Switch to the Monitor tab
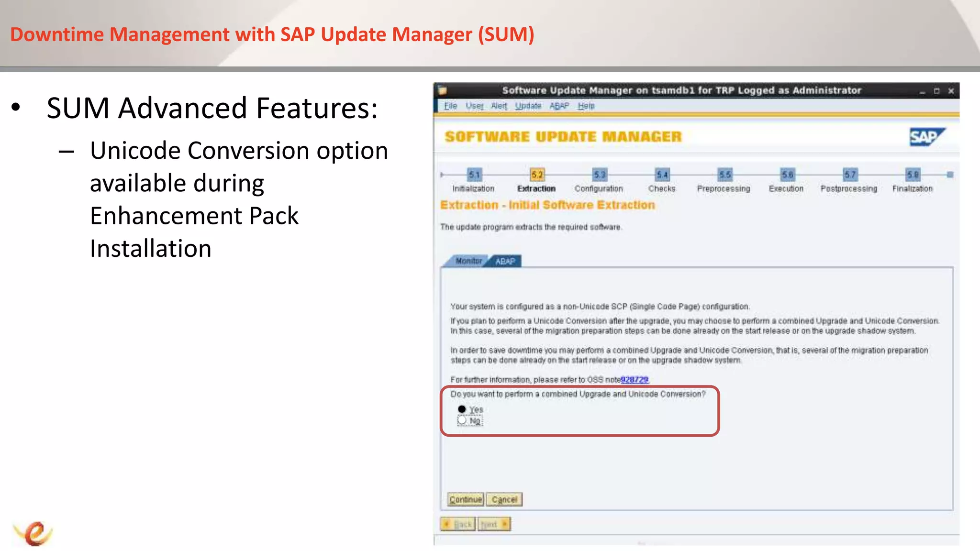This screenshot has height=551, width=980. click(x=468, y=261)
